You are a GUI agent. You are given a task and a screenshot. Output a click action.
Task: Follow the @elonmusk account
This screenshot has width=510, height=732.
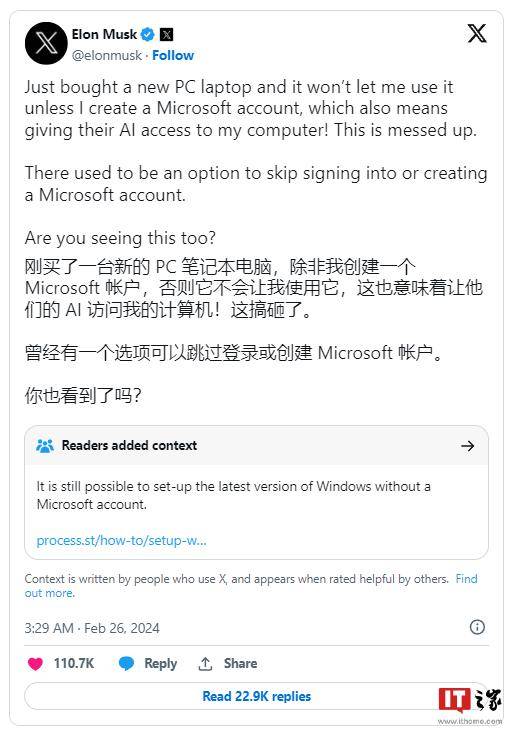point(173,56)
